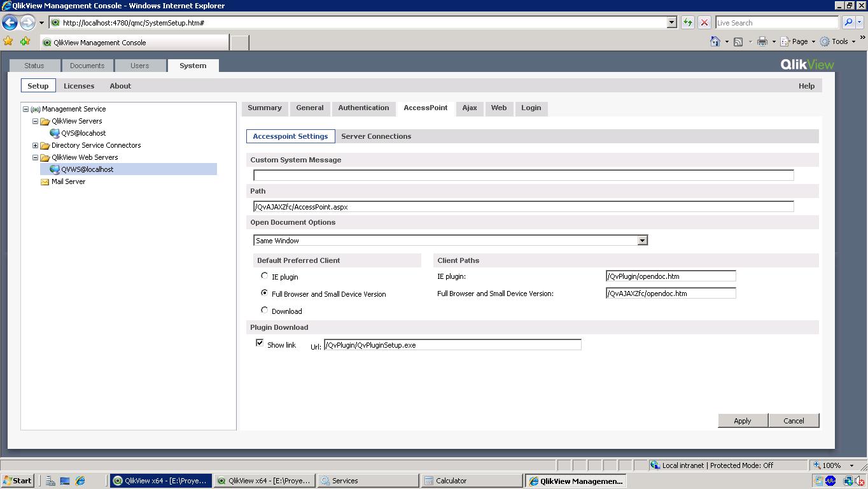Click the Stop loading red X icon
Image resolution: width=868 pixels, height=489 pixels.
[x=704, y=22]
